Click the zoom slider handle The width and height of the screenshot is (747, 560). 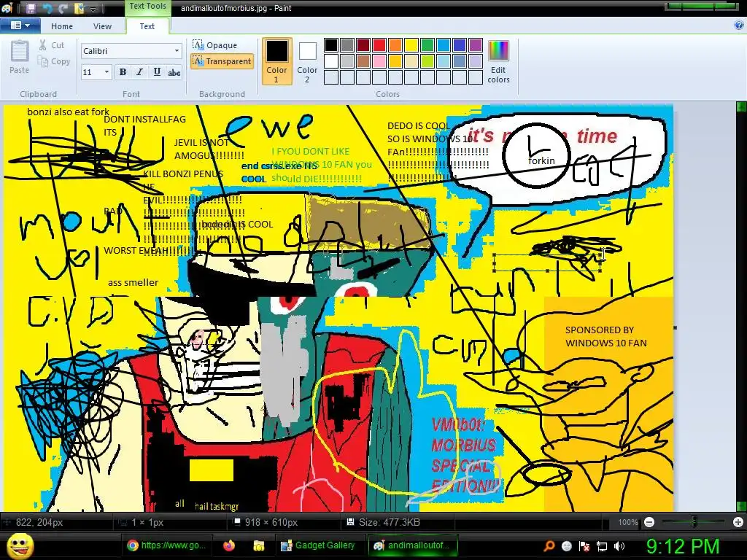(x=694, y=522)
